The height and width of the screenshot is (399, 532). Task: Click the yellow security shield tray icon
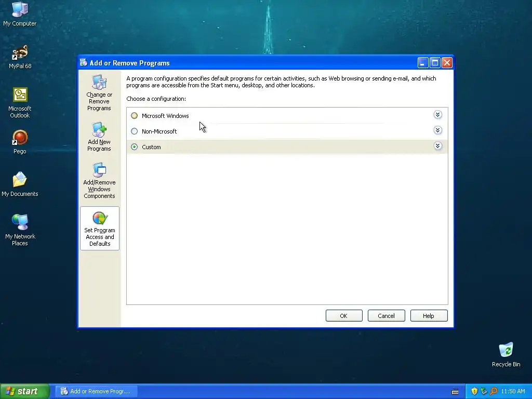[x=474, y=391]
